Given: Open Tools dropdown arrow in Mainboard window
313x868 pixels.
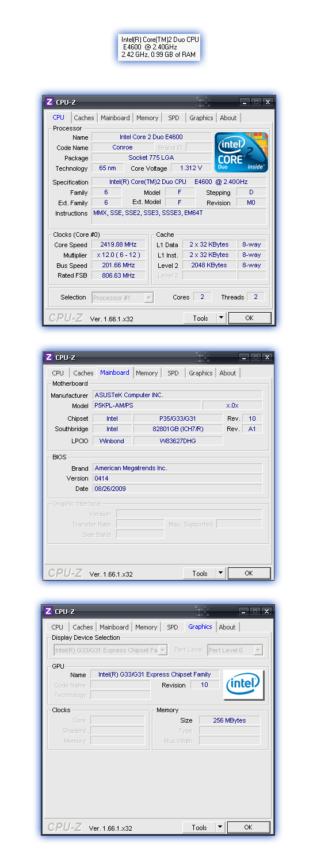Looking at the screenshot, I should (220, 573).
